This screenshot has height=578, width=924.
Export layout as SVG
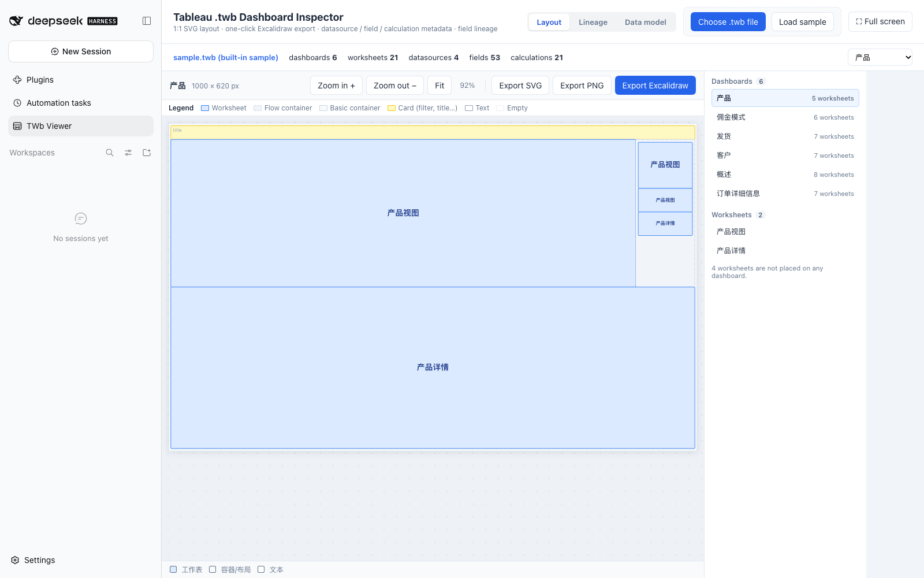click(520, 86)
